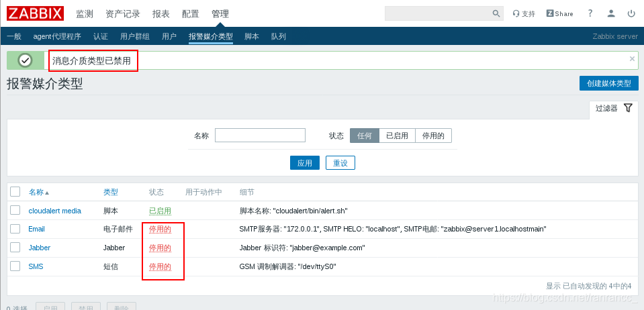Go to the 用户 submenu
This screenshot has height=310, width=644.
click(169, 36)
